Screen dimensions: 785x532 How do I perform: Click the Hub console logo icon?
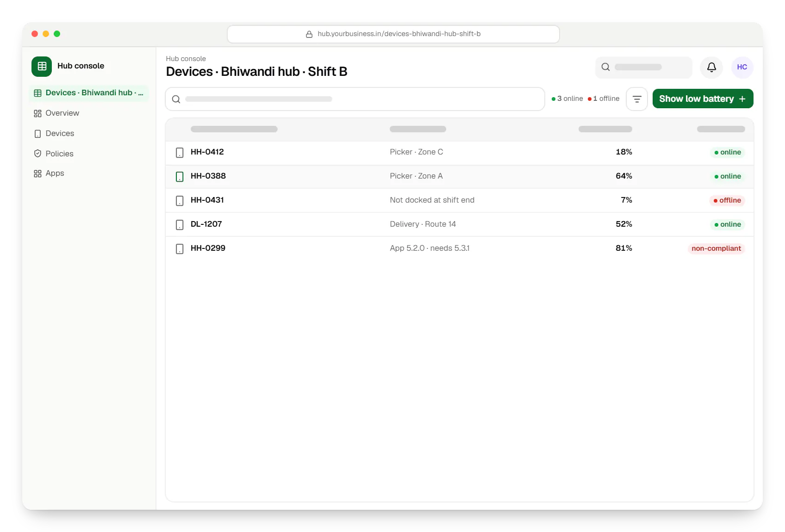42,66
